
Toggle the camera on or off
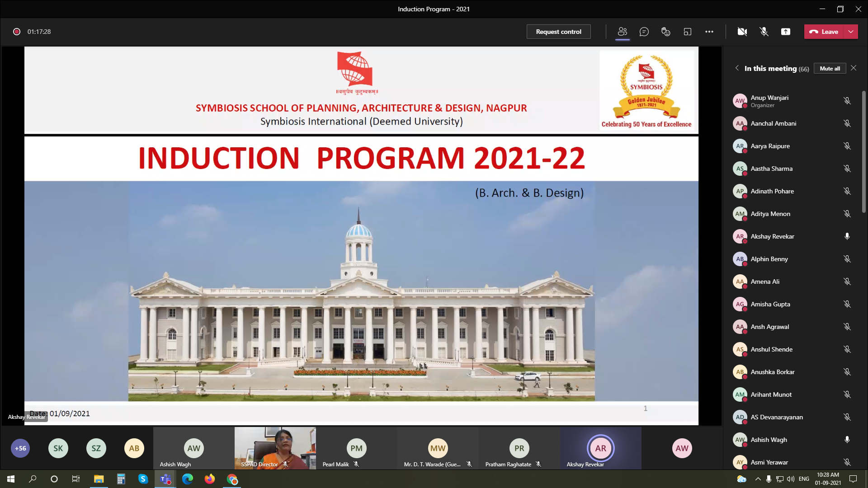tap(742, 32)
